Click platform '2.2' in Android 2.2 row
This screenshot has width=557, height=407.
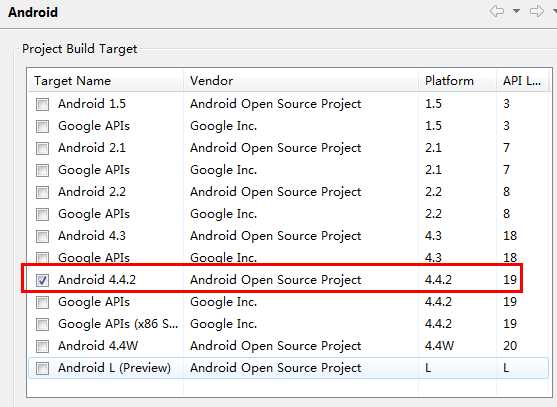[433, 192]
